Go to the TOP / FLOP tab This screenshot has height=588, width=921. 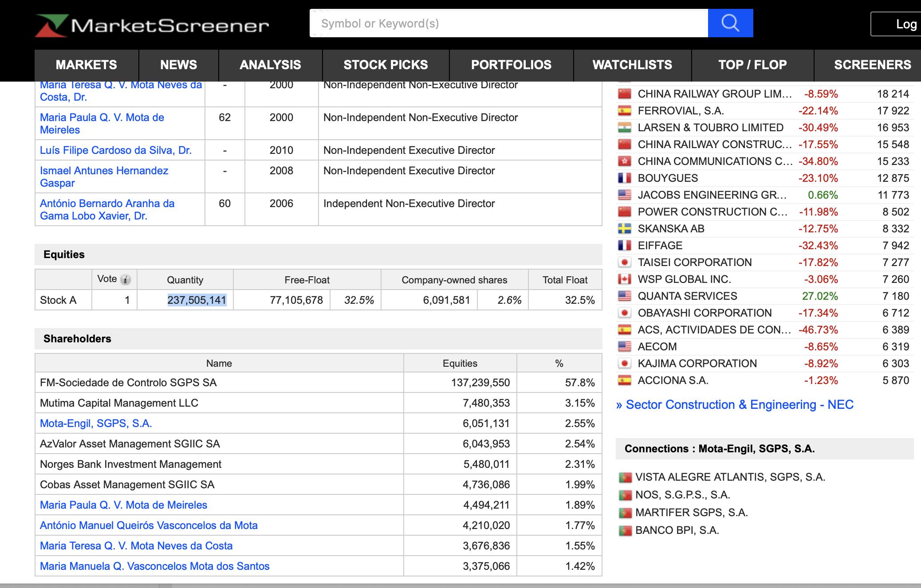(752, 65)
